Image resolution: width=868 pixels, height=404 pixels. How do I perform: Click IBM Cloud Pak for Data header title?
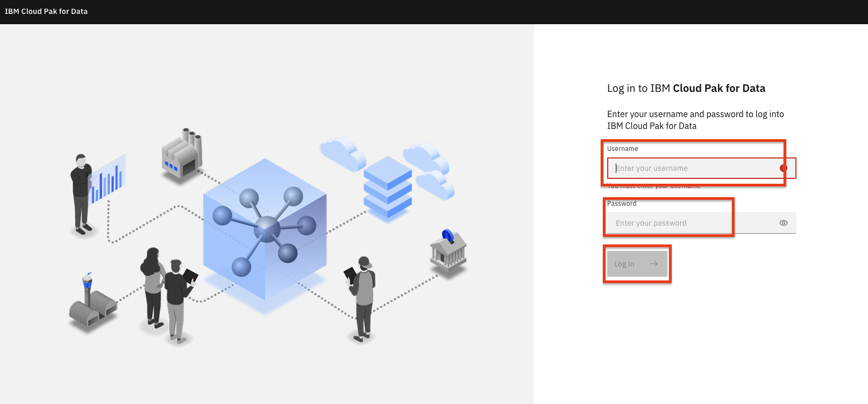coord(46,11)
